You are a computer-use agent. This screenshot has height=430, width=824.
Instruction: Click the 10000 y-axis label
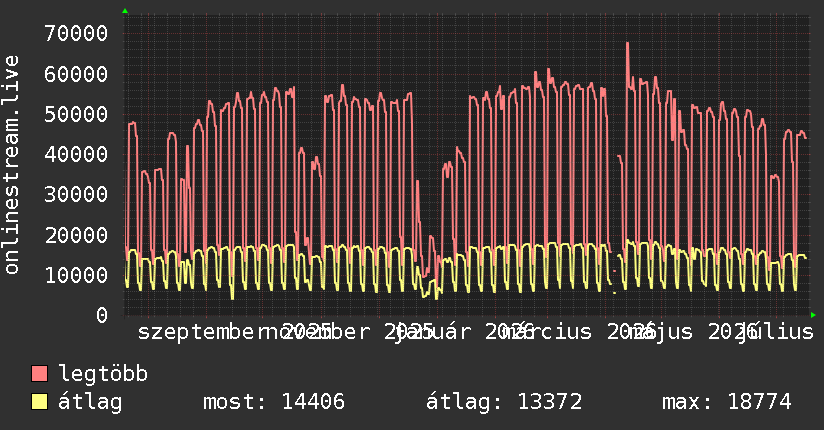(76, 275)
